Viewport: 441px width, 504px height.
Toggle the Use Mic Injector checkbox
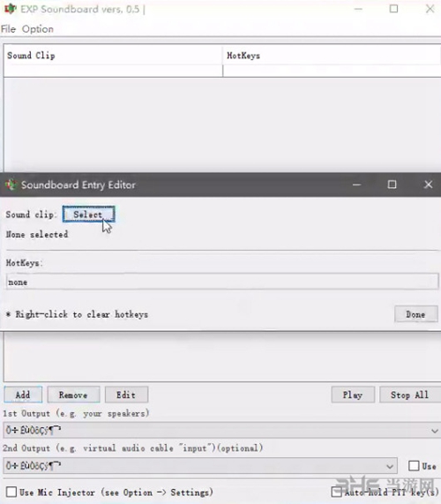click(11, 492)
